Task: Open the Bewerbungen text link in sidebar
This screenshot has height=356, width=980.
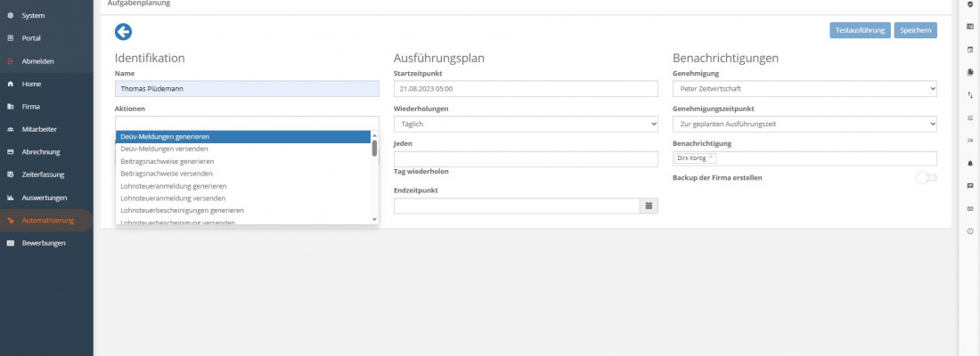Action: click(x=44, y=243)
